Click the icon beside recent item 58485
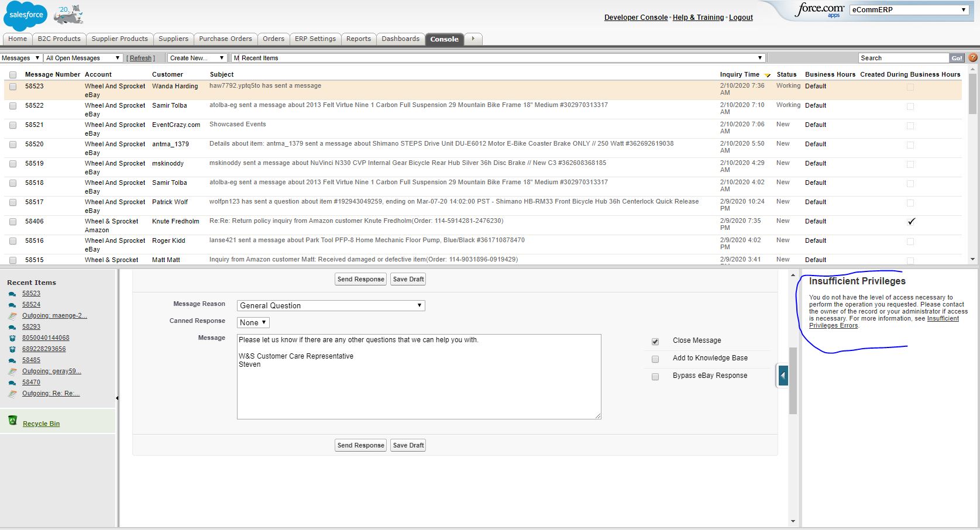The width and height of the screenshot is (980, 530). 12,360
